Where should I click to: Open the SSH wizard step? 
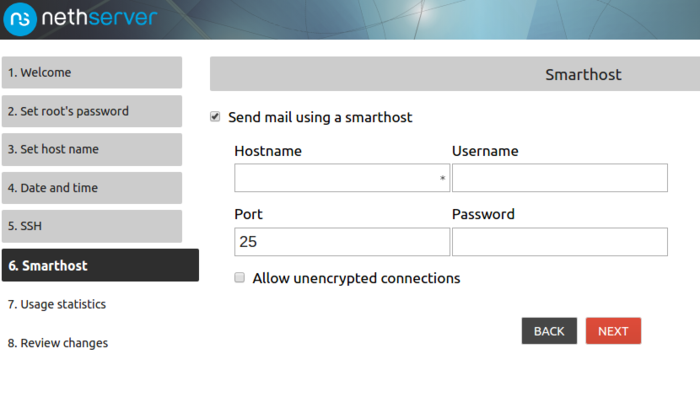point(91,226)
